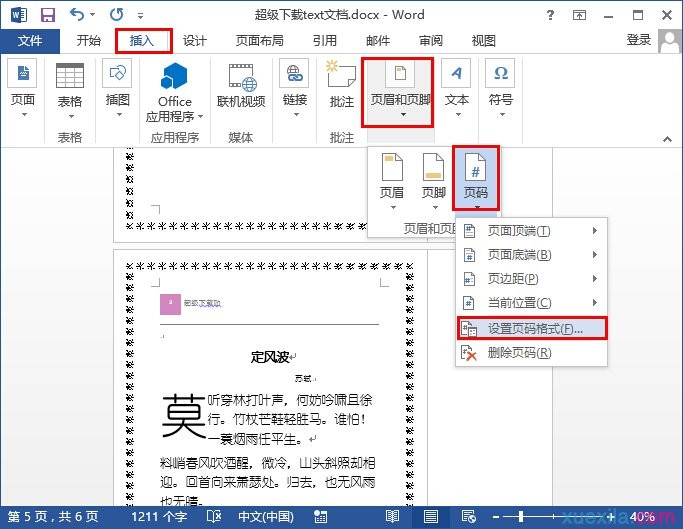Viewport: 683px width, 529px height.
Task: Click the 中文(中国) language indicator
Action: [x=266, y=517]
